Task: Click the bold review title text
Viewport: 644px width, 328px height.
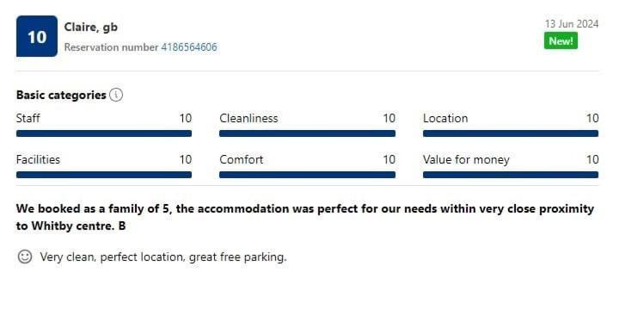Action: (304, 217)
